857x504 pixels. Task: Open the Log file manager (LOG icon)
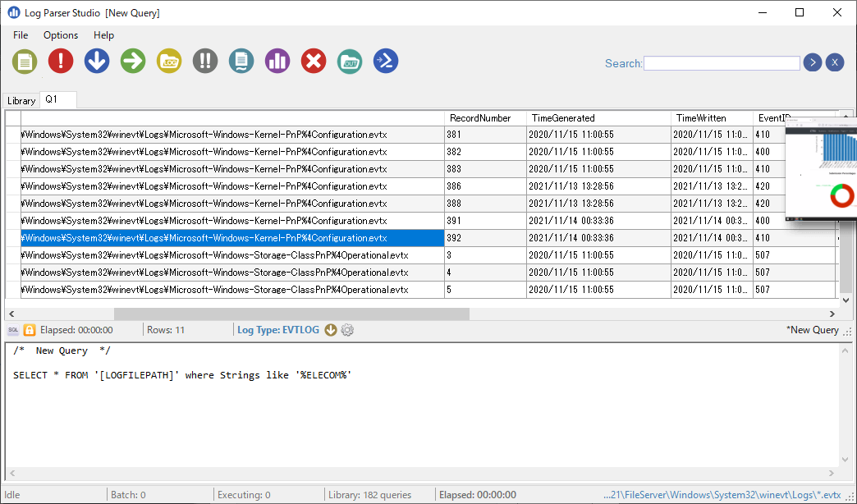(168, 61)
